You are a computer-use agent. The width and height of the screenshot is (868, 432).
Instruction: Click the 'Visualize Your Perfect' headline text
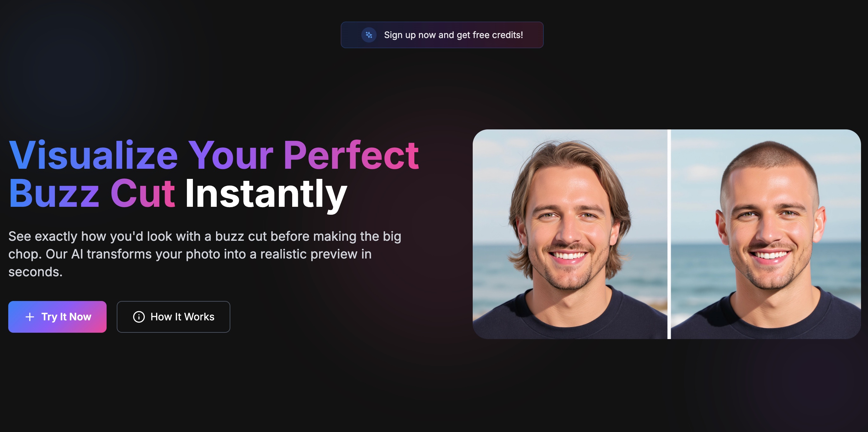214,155
